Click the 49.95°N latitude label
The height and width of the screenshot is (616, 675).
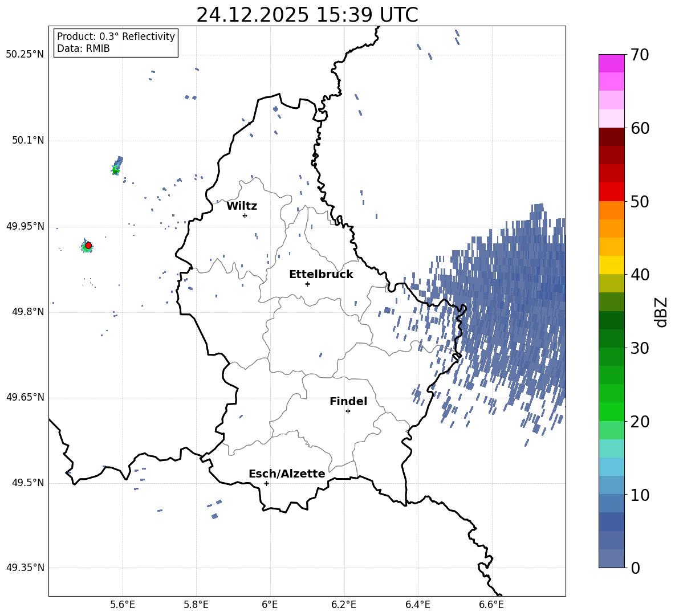pos(25,226)
